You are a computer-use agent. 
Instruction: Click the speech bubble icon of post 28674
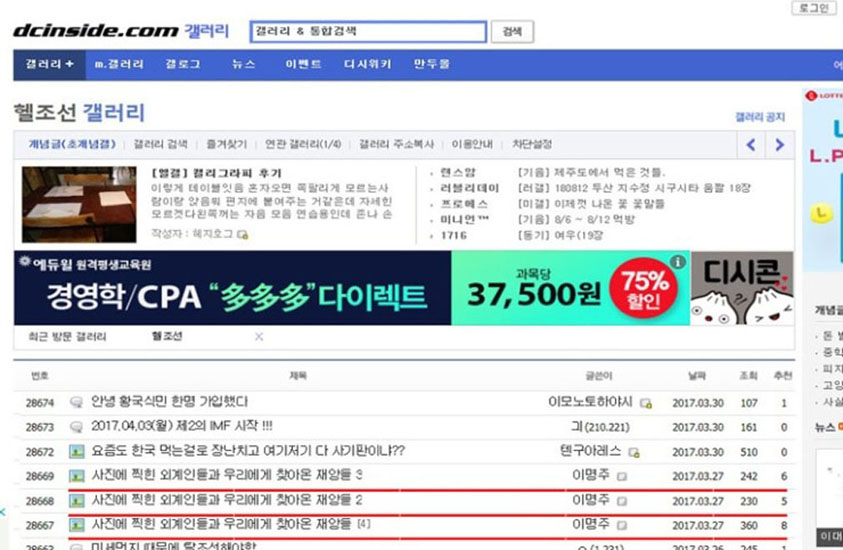coord(76,403)
